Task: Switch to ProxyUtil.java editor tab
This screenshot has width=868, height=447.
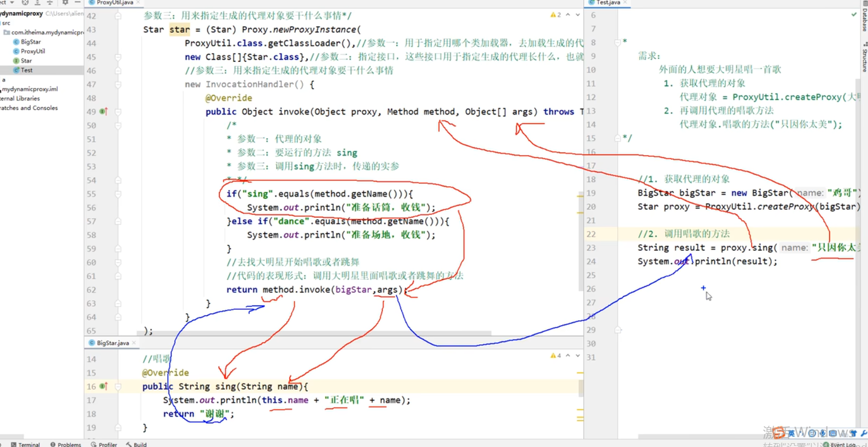Action: [115, 3]
